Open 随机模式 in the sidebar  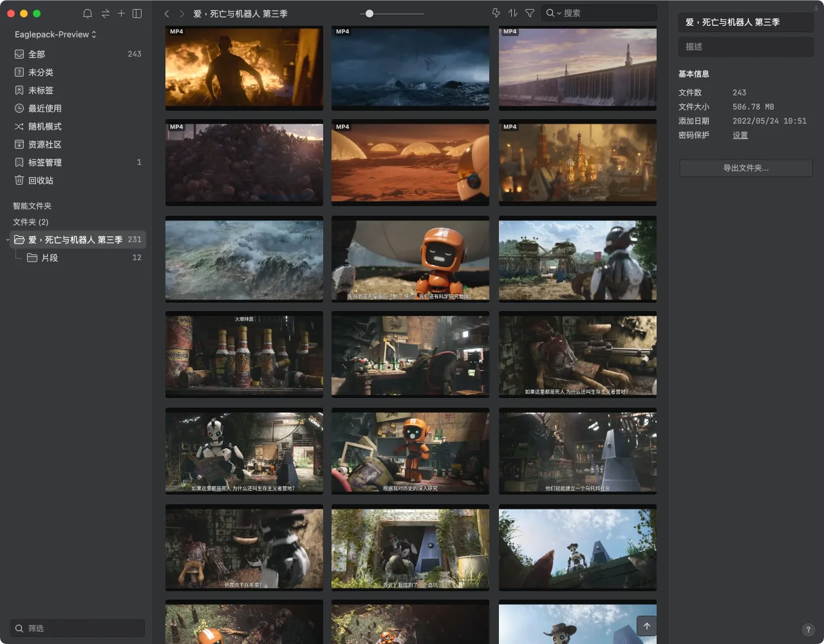pyautogui.click(x=78, y=126)
